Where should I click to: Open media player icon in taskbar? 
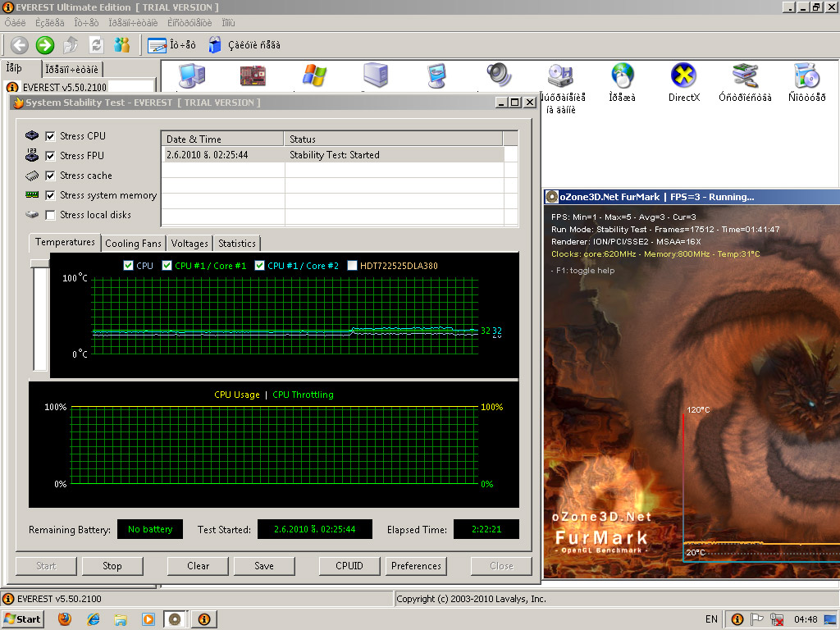(x=148, y=620)
